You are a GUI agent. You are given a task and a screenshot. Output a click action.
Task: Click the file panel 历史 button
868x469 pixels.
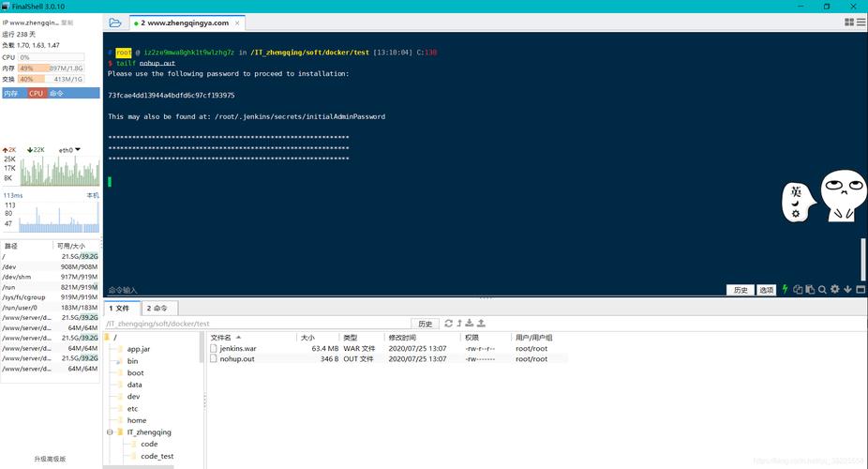[x=426, y=324]
